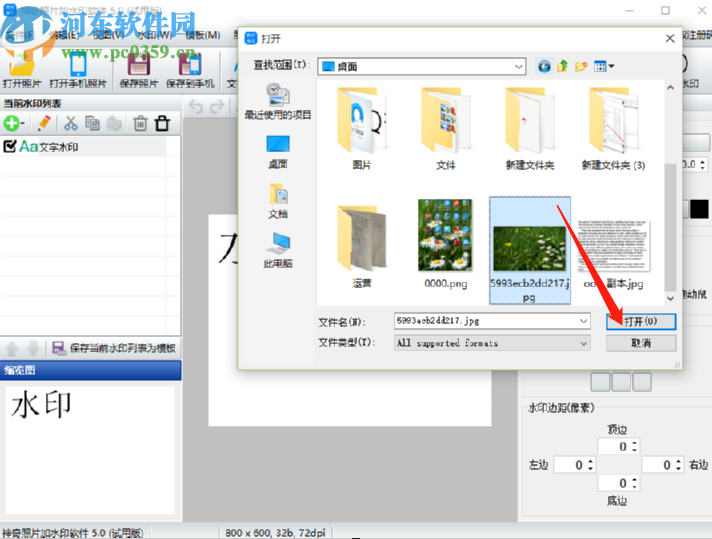Screen dimensions: 712x539
Task: Click the undo arrow icon
Action: 196,107
